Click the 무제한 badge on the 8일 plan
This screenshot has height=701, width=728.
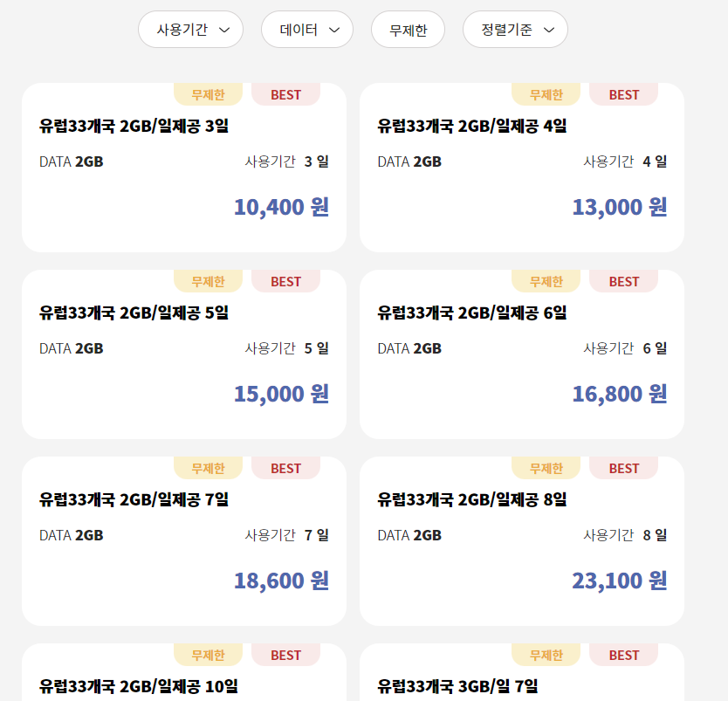tap(546, 469)
